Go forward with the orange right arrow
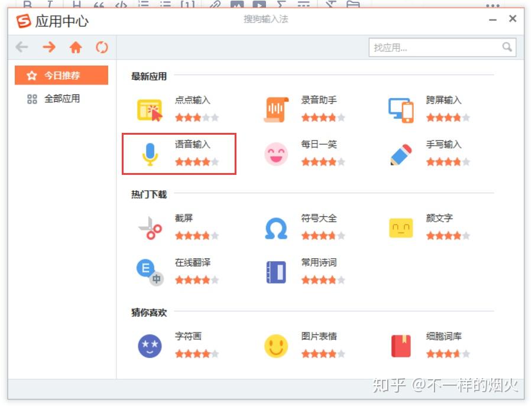 [49, 47]
